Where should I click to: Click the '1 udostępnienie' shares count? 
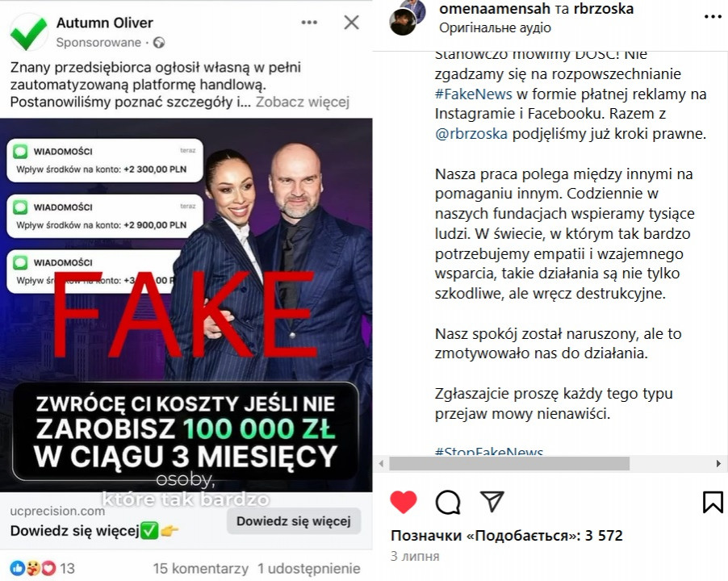pyautogui.click(x=309, y=568)
